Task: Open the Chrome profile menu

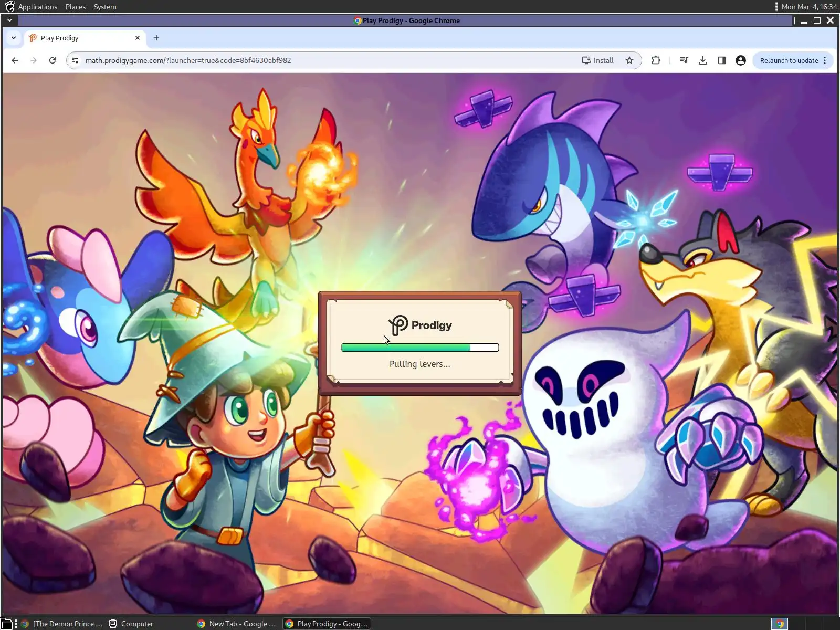Action: tap(741, 60)
